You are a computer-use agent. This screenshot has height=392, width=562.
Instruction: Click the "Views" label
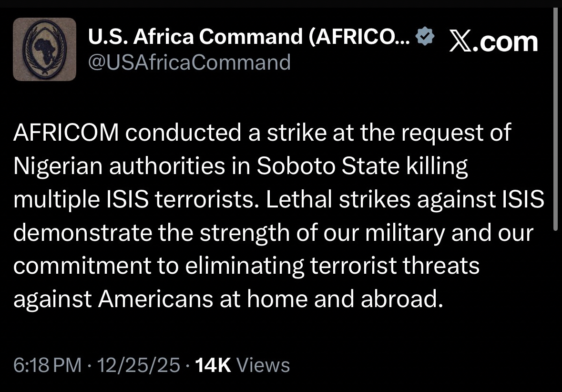[263, 365]
